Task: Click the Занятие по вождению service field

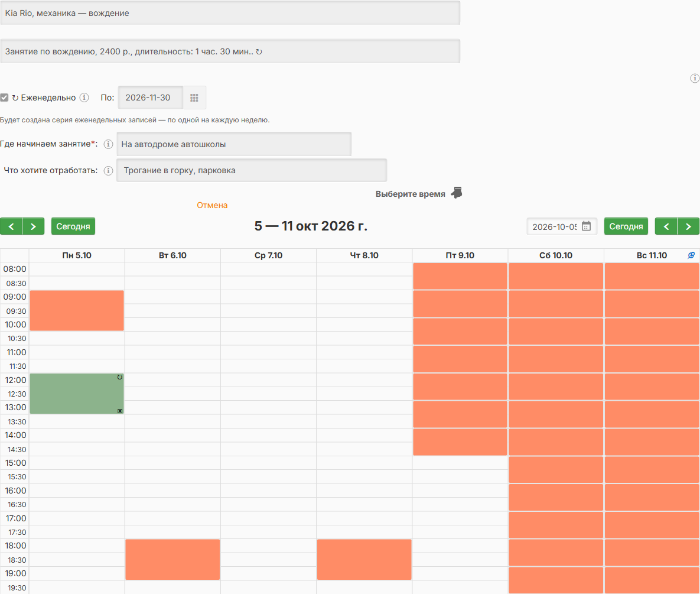Action: (230, 51)
